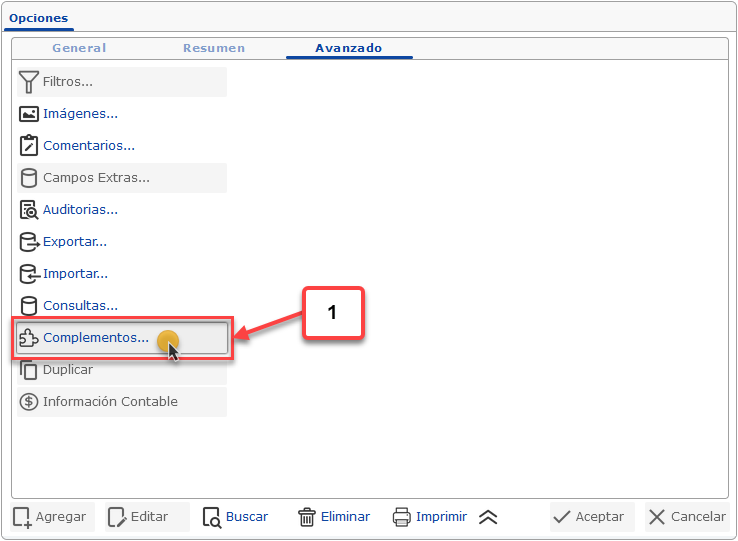Click the Información Contable dollar icon
This screenshot has height=541, width=738.
pyautogui.click(x=29, y=402)
